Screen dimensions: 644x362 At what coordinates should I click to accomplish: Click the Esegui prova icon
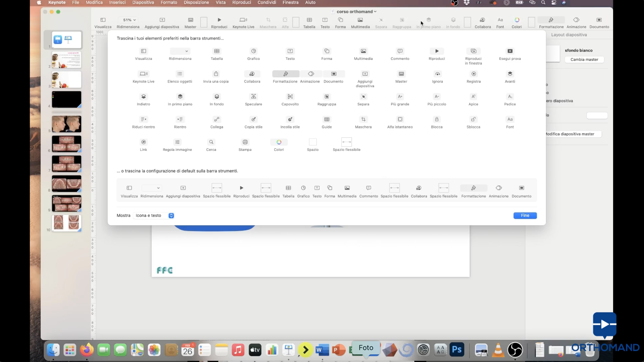510,51
